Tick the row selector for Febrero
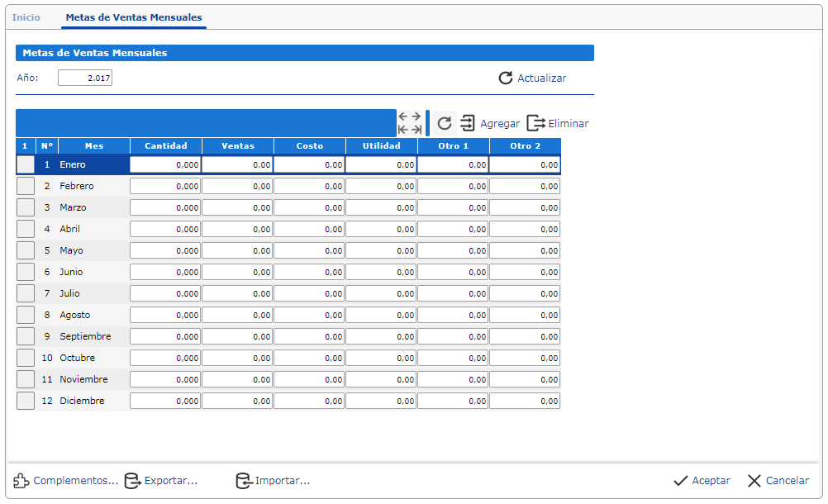The height and width of the screenshot is (504, 828). (x=26, y=186)
